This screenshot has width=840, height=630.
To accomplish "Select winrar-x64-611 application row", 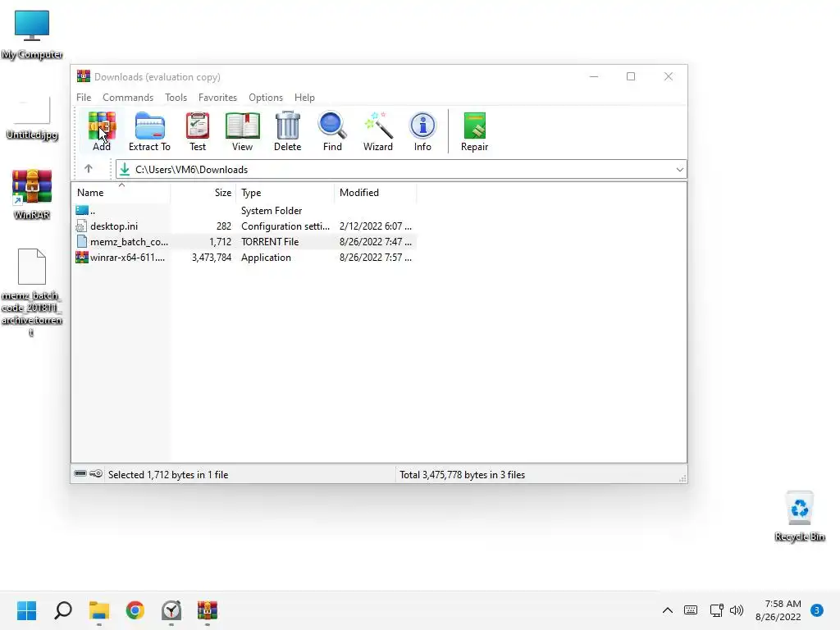I will click(x=244, y=257).
